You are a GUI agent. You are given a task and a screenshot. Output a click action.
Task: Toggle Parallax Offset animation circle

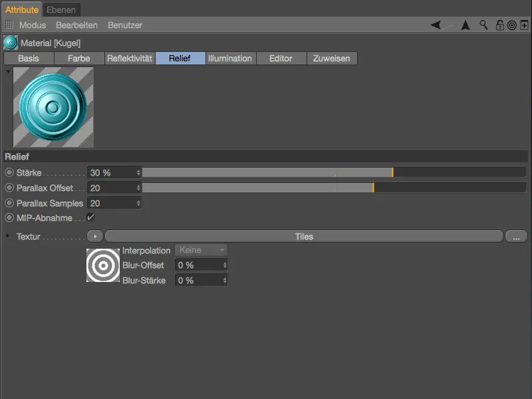[9, 188]
